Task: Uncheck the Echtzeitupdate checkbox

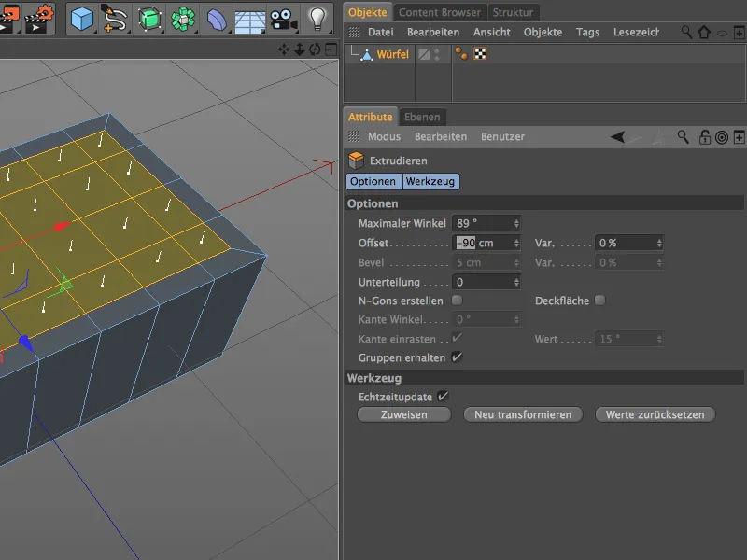Action: (x=444, y=397)
